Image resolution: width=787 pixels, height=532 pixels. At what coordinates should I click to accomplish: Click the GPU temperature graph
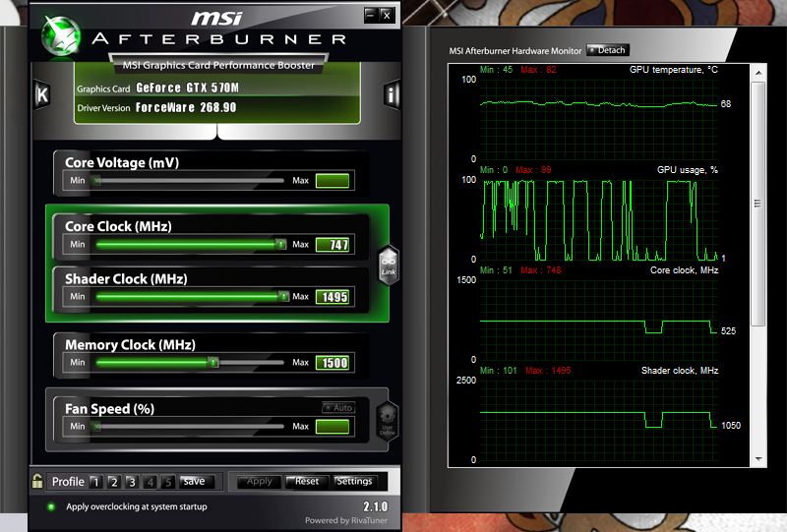click(x=599, y=119)
